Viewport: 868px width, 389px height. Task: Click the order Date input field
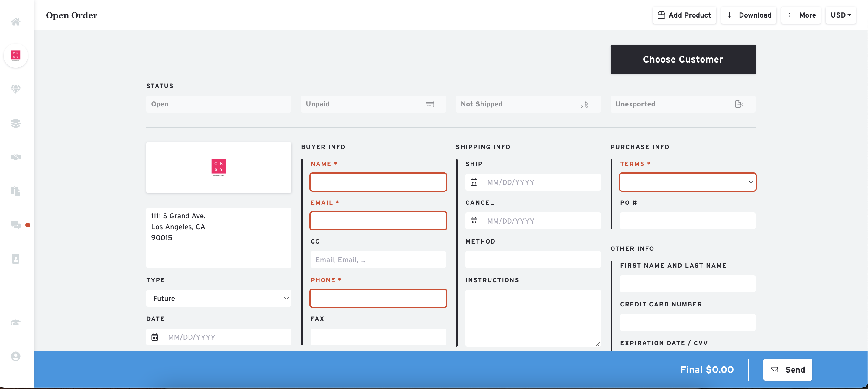click(219, 337)
